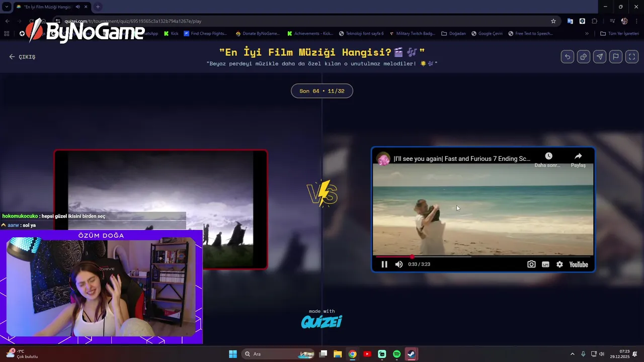The image size is (644, 362).
Task: Open Doğadan bookmarks folder
Action: point(454,34)
